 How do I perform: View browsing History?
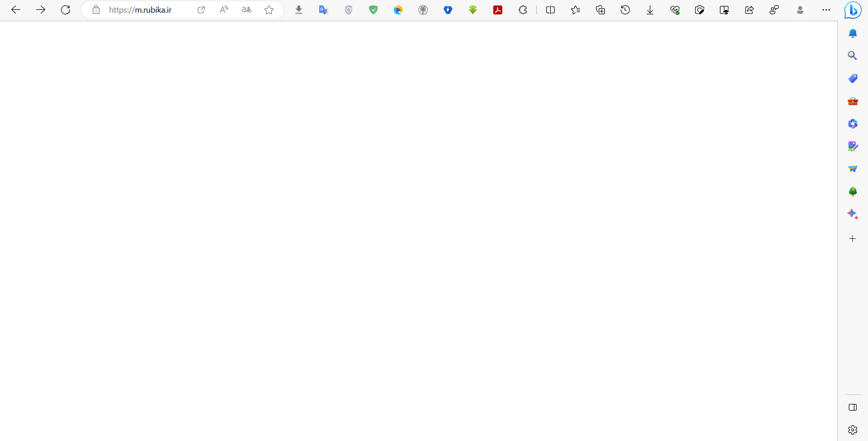click(625, 9)
